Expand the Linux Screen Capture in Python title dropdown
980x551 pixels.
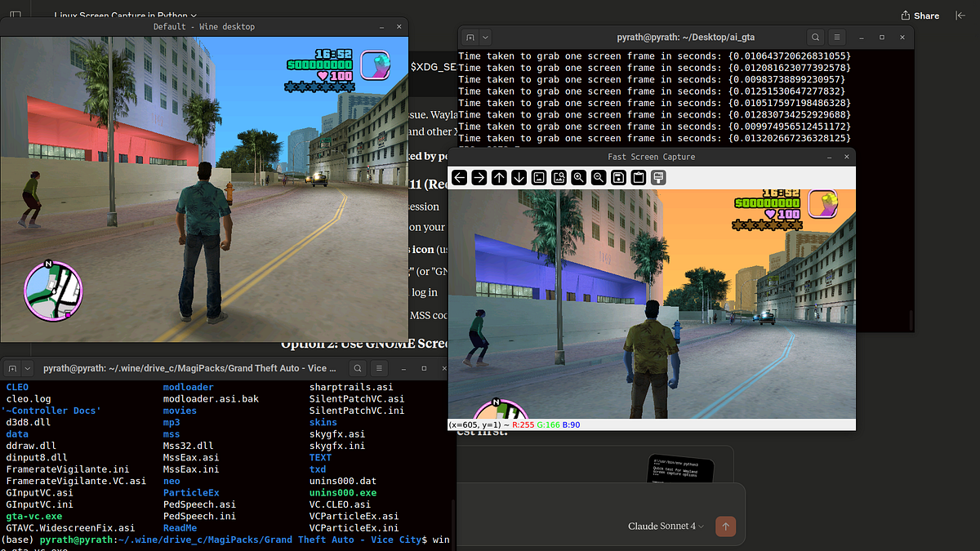pyautogui.click(x=193, y=15)
